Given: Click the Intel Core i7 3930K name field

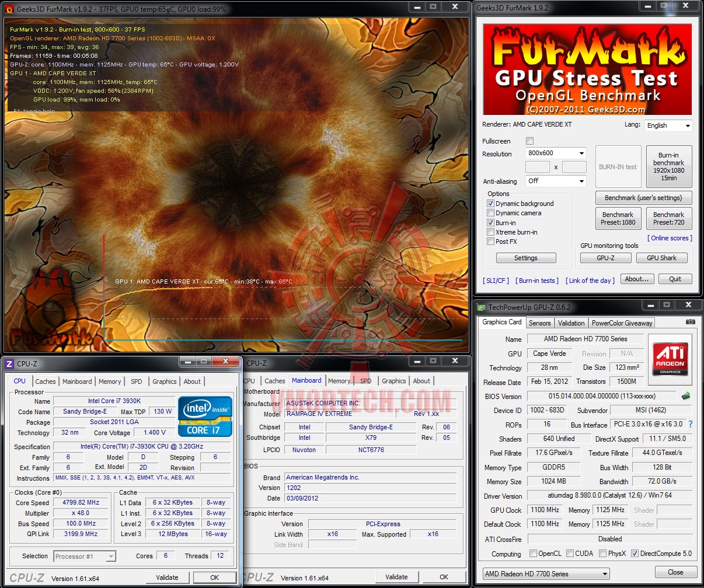Looking at the screenshot, I should click(114, 401).
